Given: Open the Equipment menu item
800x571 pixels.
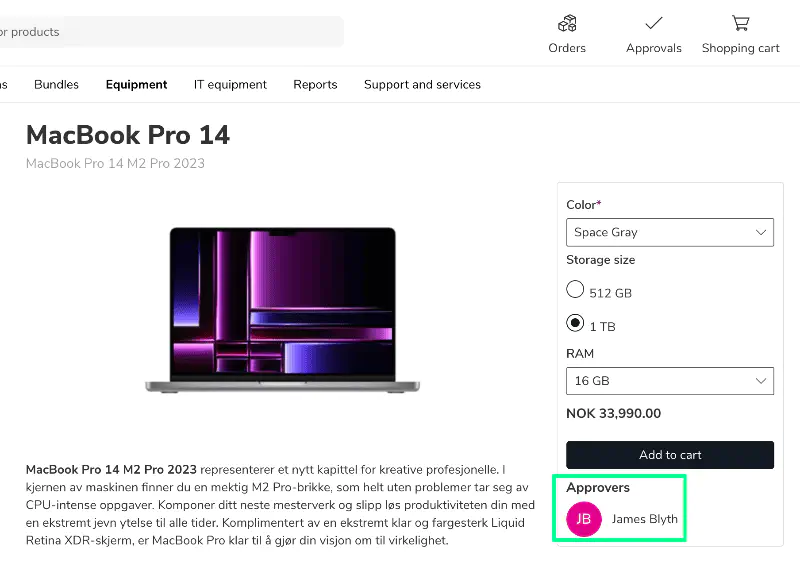Looking at the screenshot, I should point(136,85).
